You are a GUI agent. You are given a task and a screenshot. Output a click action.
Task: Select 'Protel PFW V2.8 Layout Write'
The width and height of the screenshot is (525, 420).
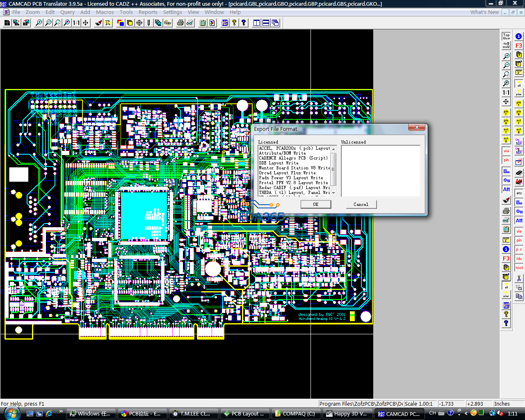click(x=294, y=183)
